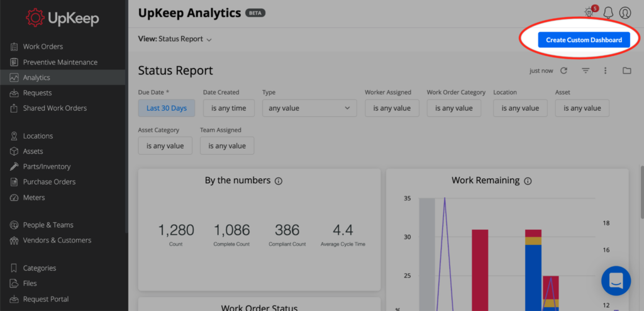Open Preventive Maintenance in sidebar

60,62
